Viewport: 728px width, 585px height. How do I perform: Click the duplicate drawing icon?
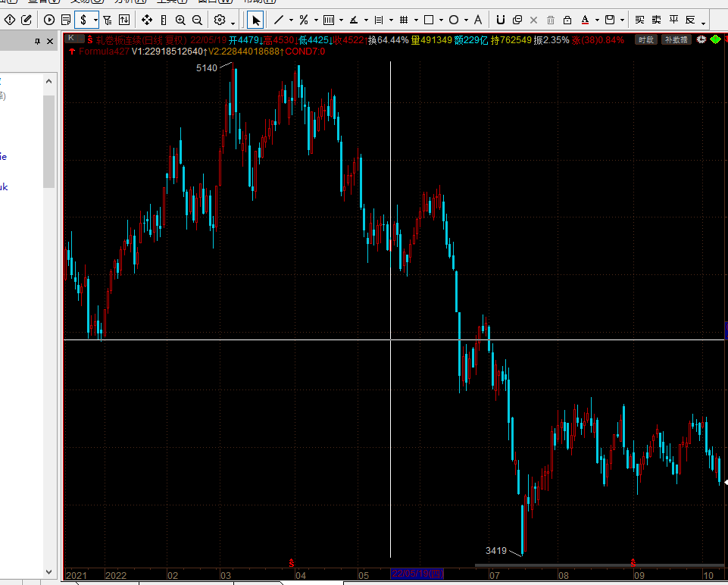point(517,20)
